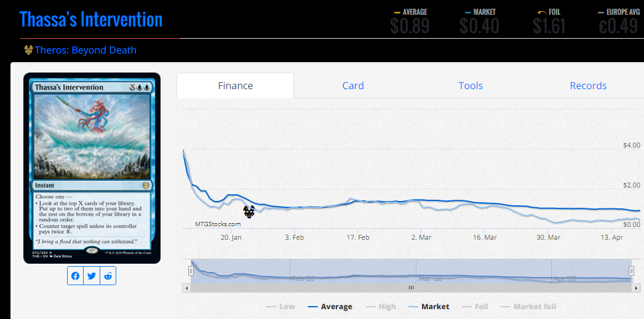Show the High price series
The height and width of the screenshot is (319, 644).
[x=381, y=306]
